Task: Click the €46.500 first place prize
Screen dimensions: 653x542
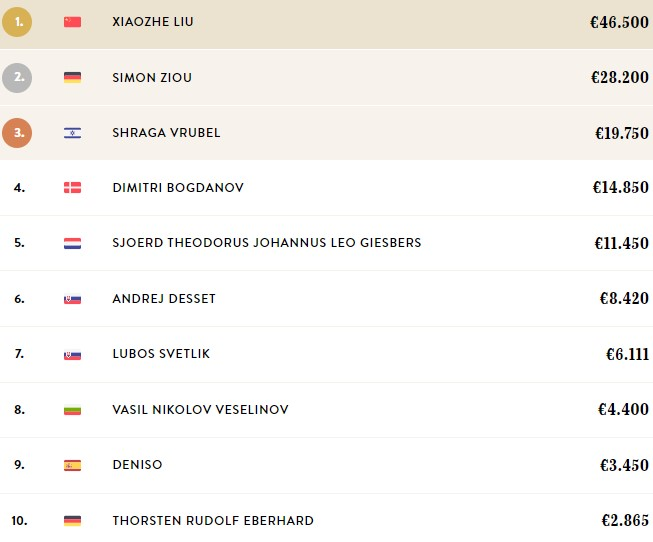Action: [x=619, y=22]
